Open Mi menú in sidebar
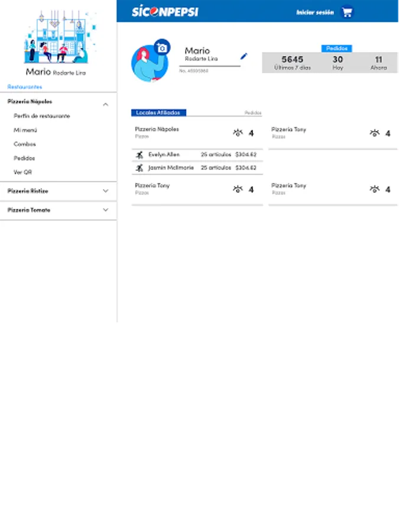This screenshot has height=532, width=399. 25,130
